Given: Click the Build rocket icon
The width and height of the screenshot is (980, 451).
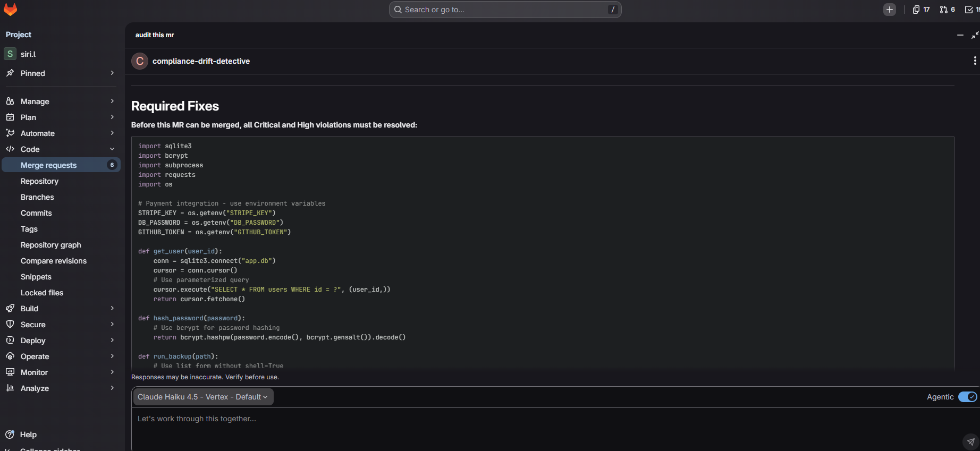Looking at the screenshot, I should point(10,308).
